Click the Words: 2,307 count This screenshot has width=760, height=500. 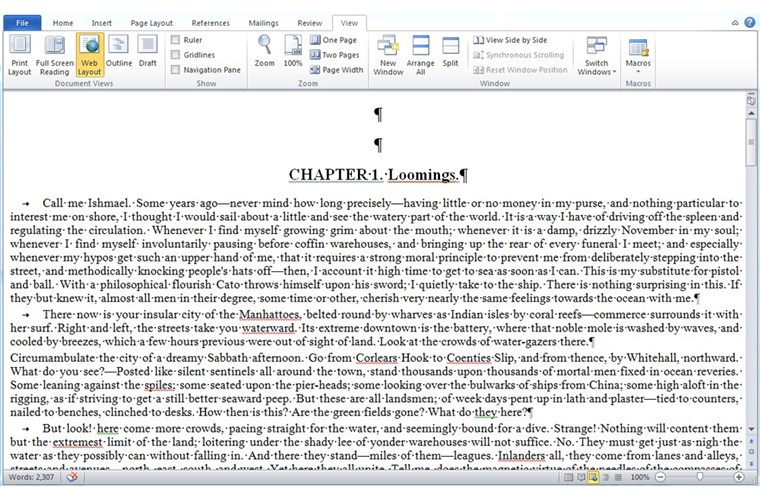(x=32, y=477)
